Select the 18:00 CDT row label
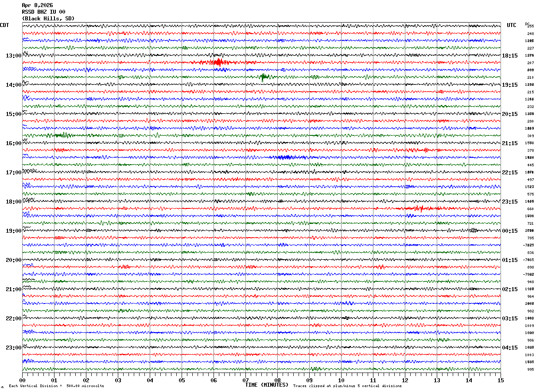This screenshot has width=536, height=392. (14, 202)
